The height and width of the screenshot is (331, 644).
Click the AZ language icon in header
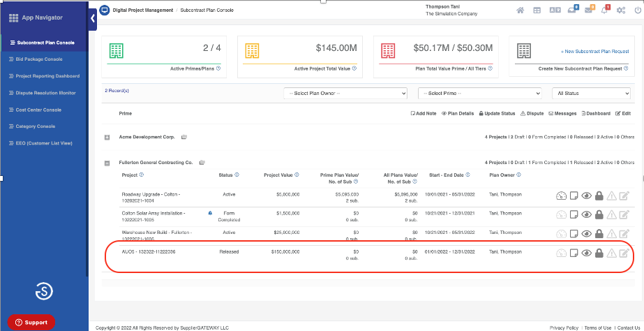click(555, 10)
